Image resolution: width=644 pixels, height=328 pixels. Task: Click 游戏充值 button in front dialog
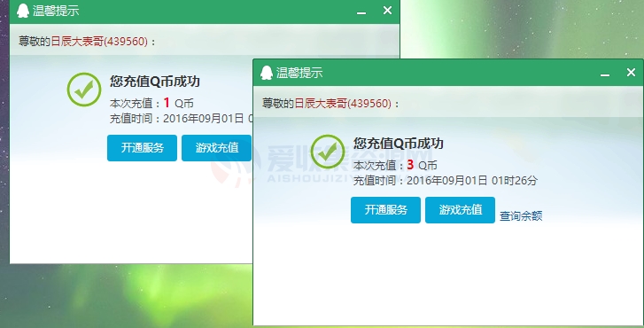pyautogui.click(x=460, y=210)
